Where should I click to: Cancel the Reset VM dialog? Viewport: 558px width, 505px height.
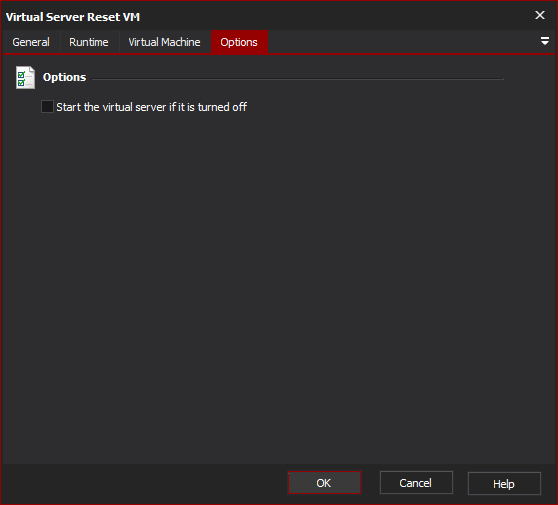click(416, 483)
